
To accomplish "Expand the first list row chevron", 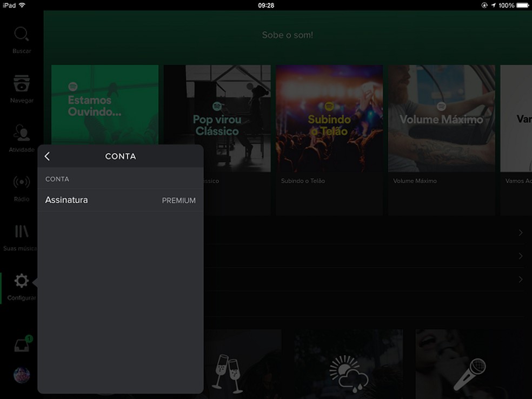I will [x=521, y=232].
